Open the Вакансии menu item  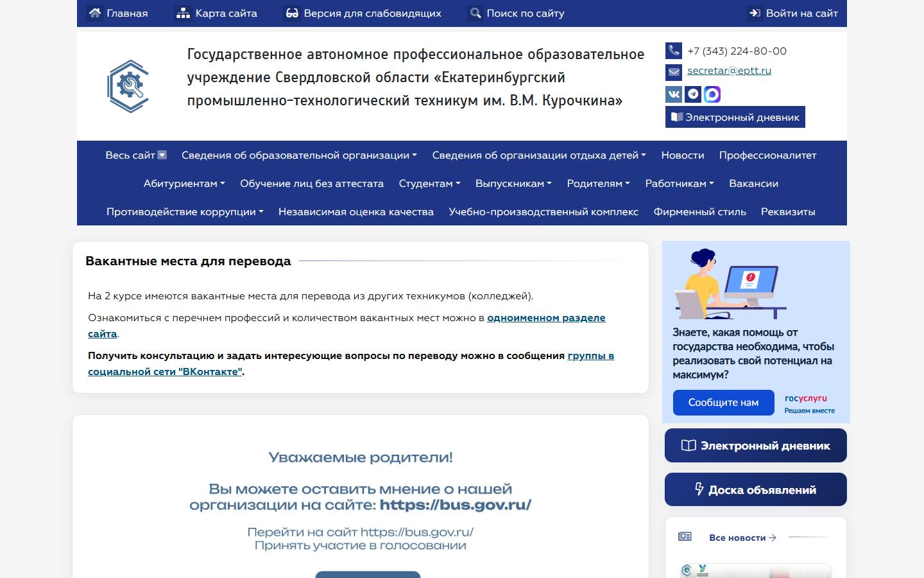coord(753,184)
